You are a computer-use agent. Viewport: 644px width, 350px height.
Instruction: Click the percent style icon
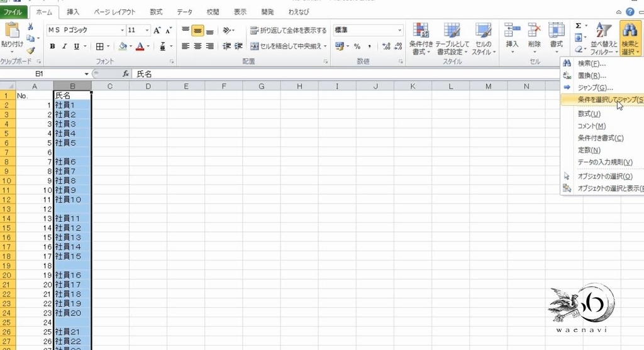click(x=357, y=46)
